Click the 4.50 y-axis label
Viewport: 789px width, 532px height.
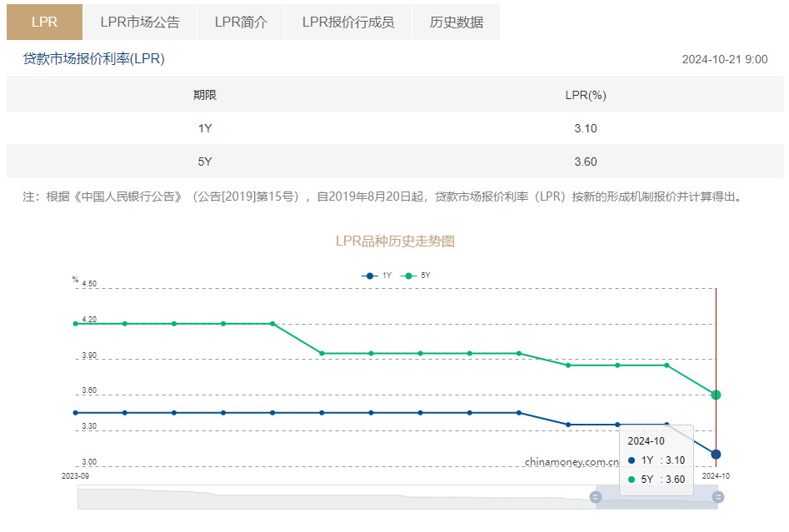pos(89,284)
